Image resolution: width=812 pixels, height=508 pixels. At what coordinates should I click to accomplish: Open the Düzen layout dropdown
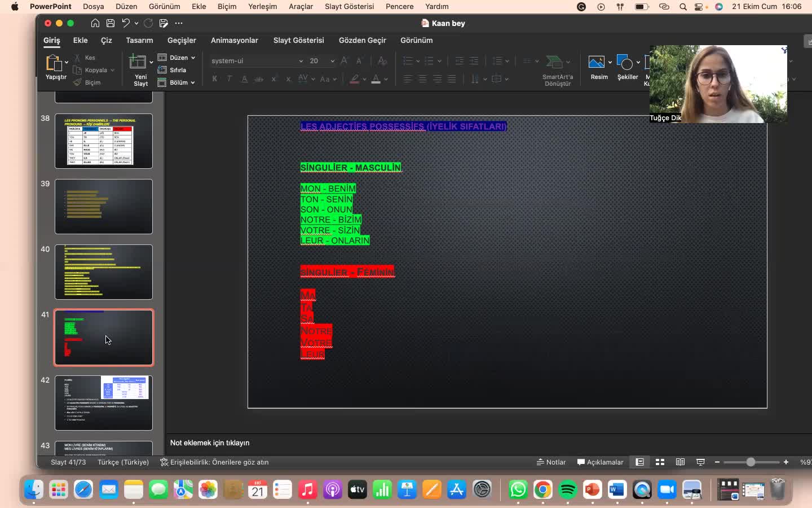176,58
